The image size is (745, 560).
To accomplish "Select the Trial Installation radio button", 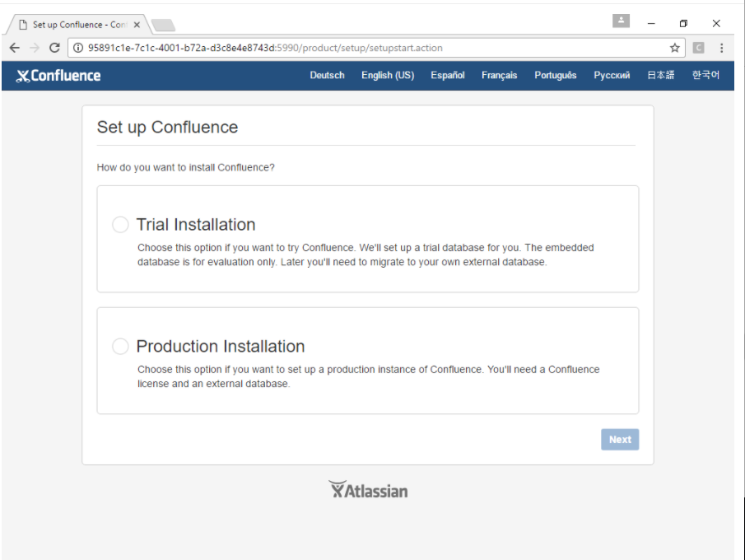I will click(x=120, y=224).
